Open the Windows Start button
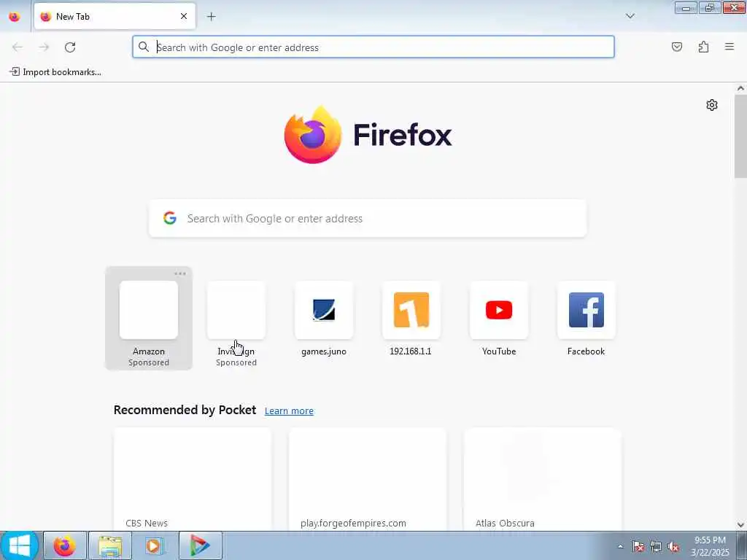Screen dimensions: 747x560 tap(20, 545)
